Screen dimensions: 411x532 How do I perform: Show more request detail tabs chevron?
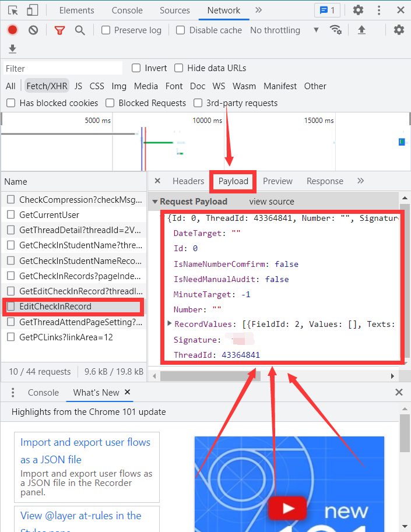click(x=360, y=181)
